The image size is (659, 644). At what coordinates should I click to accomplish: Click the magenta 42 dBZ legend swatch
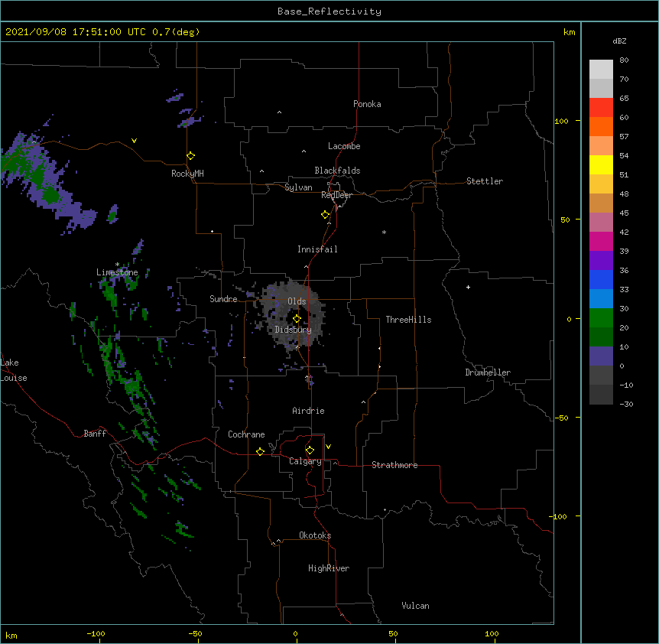tap(601, 241)
